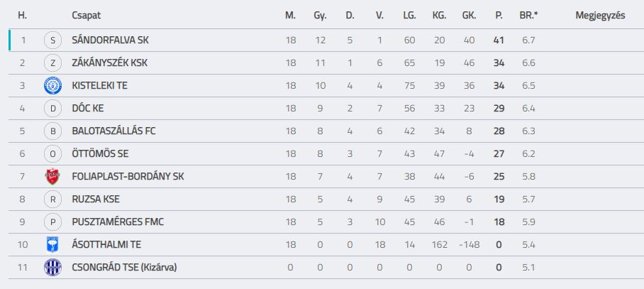The width and height of the screenshot is (644, 289).
Task: Click the circled R badge for Ruzsa
Action: pos(52,200)
